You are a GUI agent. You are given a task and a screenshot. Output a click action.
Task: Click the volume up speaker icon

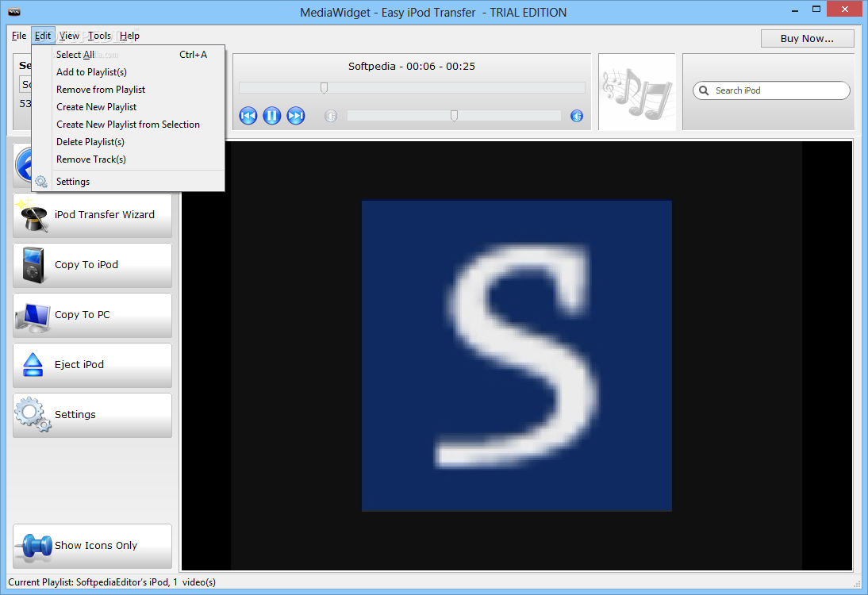pos(577,116)
